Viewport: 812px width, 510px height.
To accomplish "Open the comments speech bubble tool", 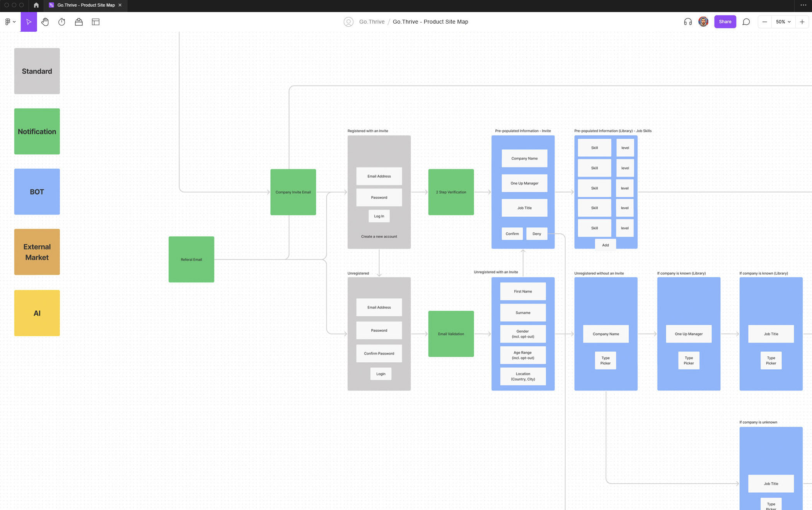I will tap(746, 22).
